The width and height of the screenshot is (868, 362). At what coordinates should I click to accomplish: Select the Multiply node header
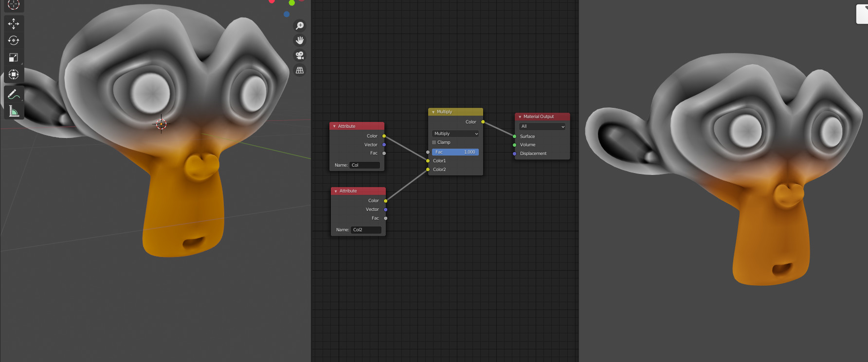click(455, 112)
